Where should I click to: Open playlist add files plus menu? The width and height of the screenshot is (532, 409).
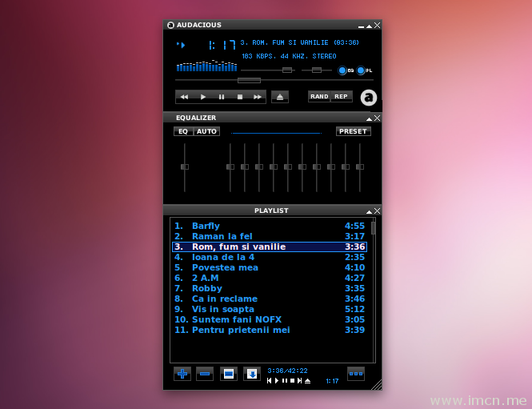(x=182, y=374)
